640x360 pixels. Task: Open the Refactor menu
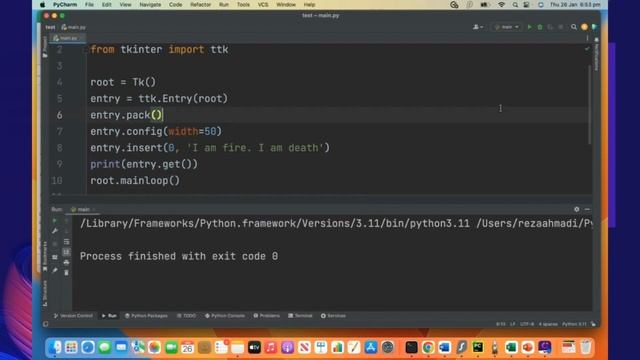click(200, 5)
